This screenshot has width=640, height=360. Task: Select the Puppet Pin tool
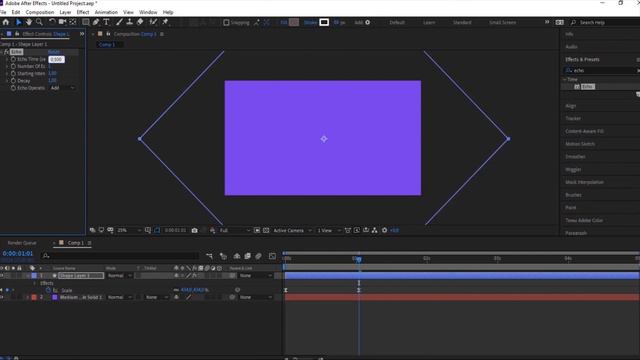click(x=165, y=22)
